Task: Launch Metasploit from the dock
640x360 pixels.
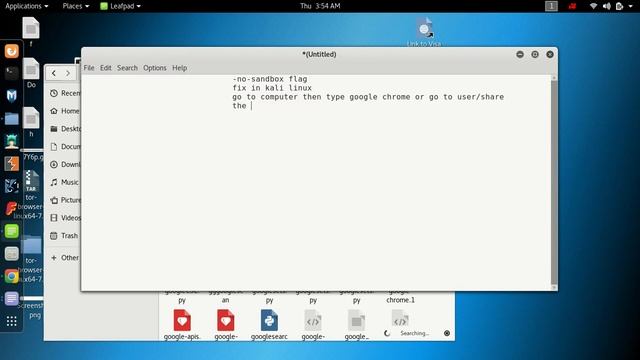Action: [11, 96]
